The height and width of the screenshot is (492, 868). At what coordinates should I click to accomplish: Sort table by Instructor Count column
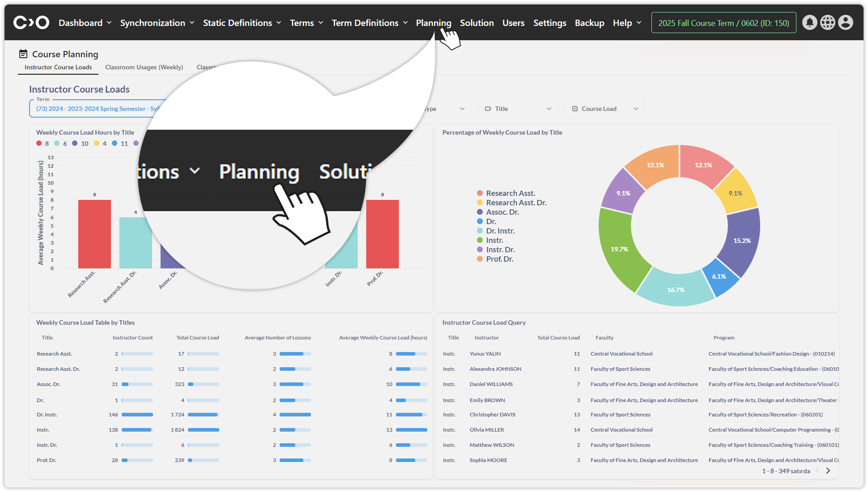coord(132,338)
